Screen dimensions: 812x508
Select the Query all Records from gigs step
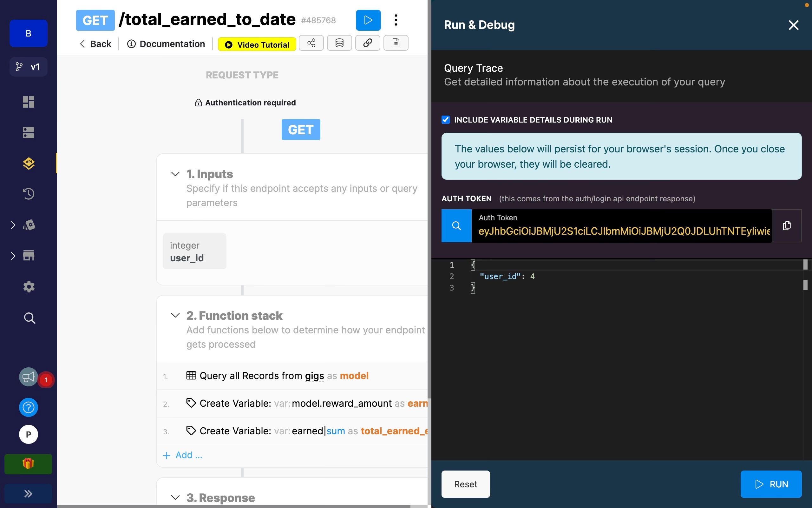pos(292,376)
